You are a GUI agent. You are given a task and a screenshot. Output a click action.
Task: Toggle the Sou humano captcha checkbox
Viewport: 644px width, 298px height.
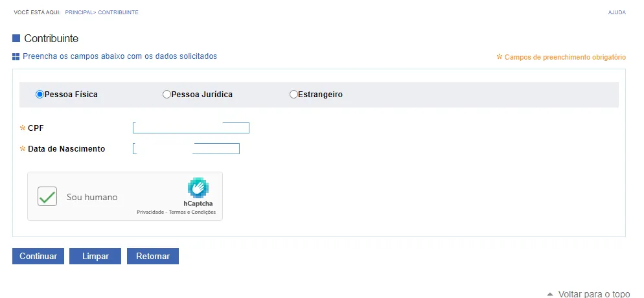click(x=47, y=196)
